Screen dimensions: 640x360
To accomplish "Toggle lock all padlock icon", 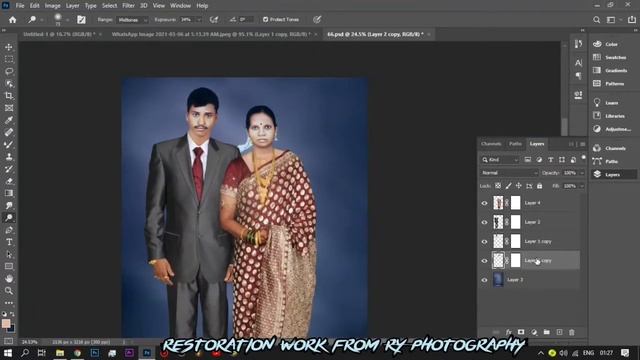I will tap(540, 186).
